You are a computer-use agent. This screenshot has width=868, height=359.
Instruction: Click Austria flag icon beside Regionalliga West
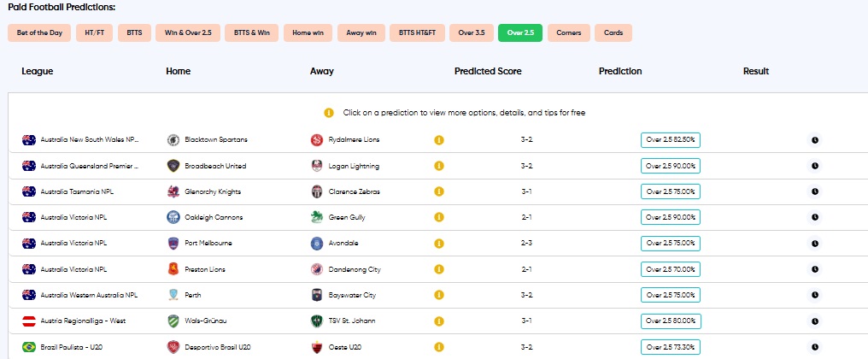click(29, 321)
